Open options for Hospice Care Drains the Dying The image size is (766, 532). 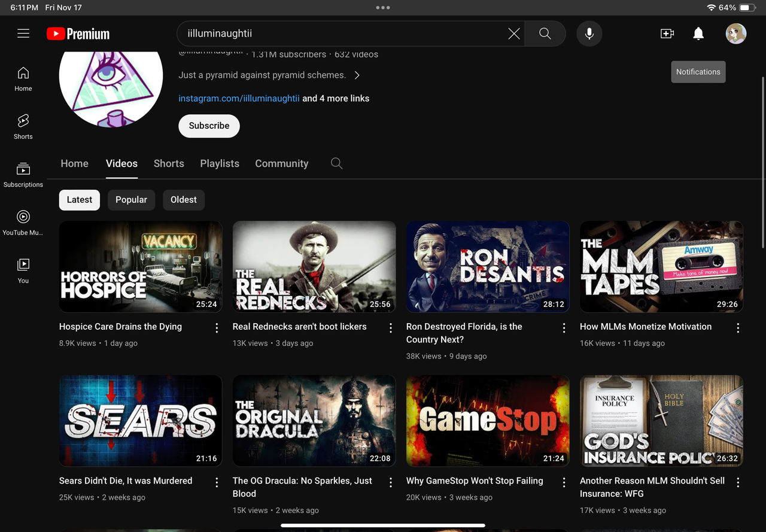click(217, 328)
